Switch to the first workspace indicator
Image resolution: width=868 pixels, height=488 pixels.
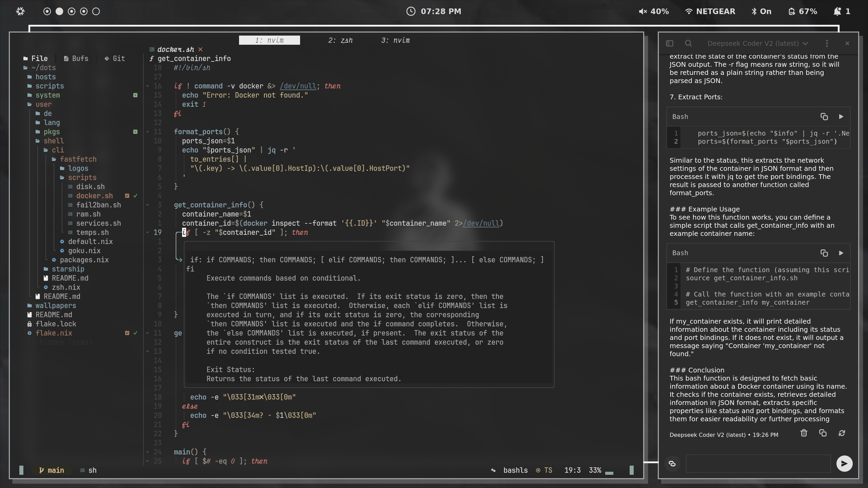click(47, 12)
